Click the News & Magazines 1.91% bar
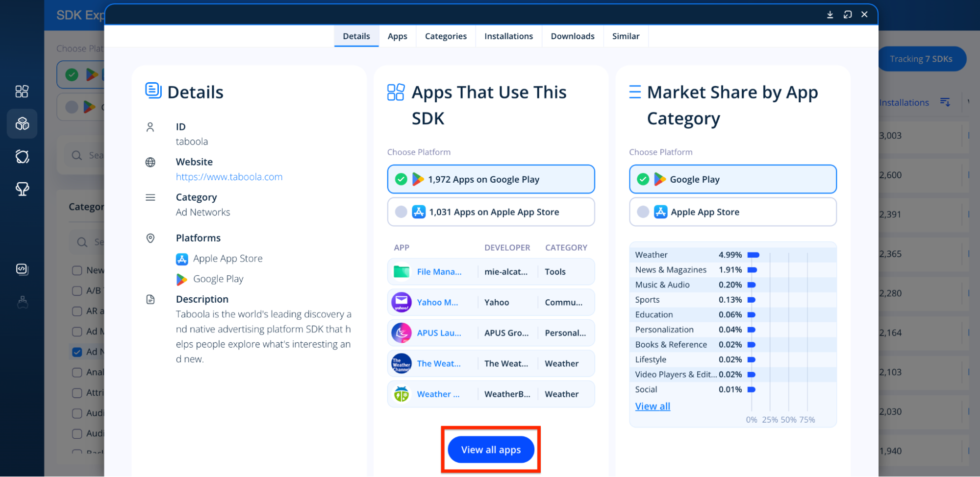The height and width of the screenshot is (477, 980). click(753, 270)
